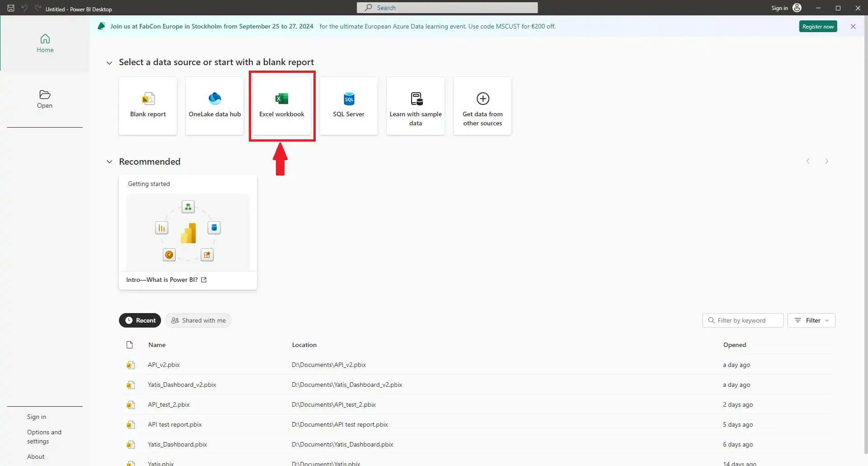Collapse the Recommended section
Image resolution: width=868 pixels, height=466 pixels.
pyautogui.click(x=109, y=162)
